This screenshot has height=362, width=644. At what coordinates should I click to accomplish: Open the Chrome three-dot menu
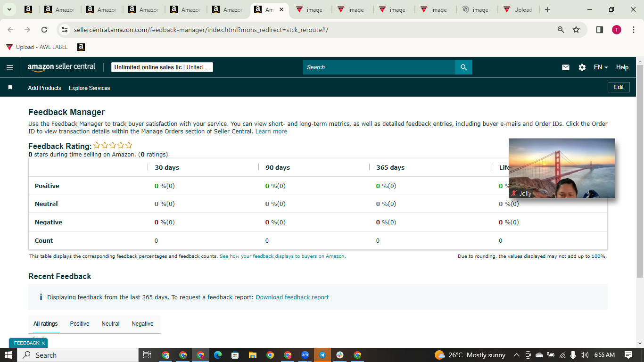(x=634, y=30)
